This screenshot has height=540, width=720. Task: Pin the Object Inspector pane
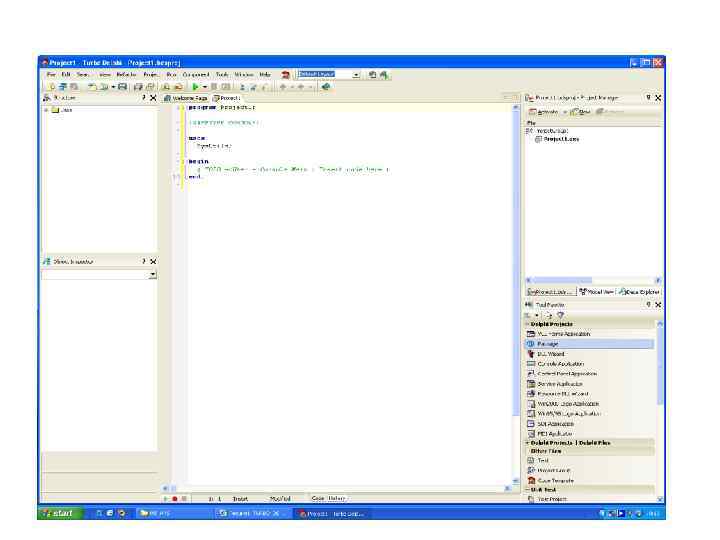(144, 261)
